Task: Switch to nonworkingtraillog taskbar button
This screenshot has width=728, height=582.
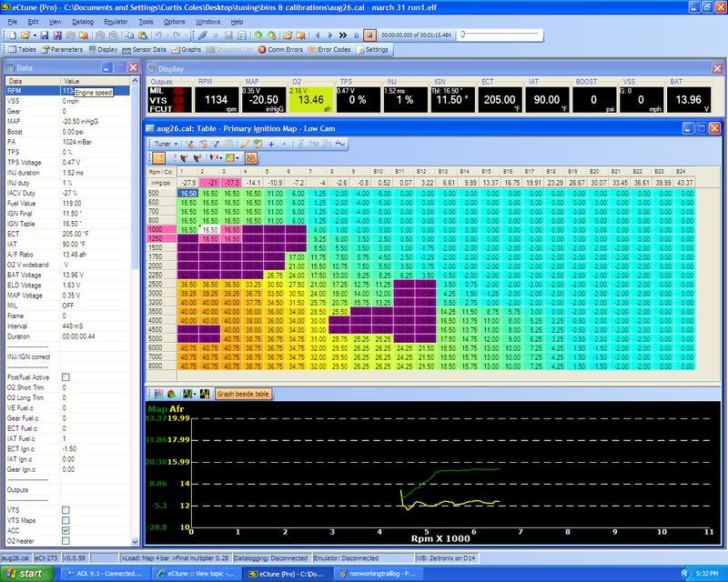Action: [x=378, y=574]
